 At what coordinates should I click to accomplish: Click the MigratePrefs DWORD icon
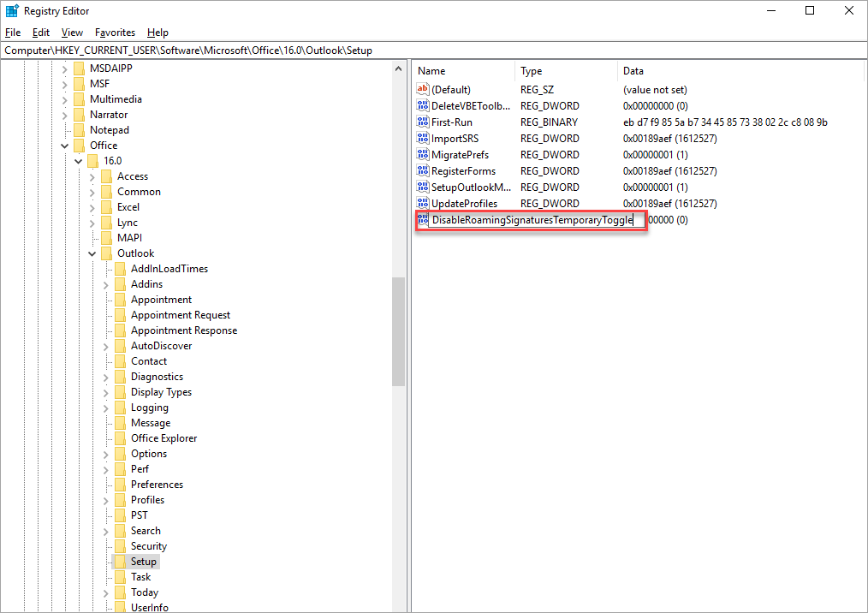tap(422, 155)
